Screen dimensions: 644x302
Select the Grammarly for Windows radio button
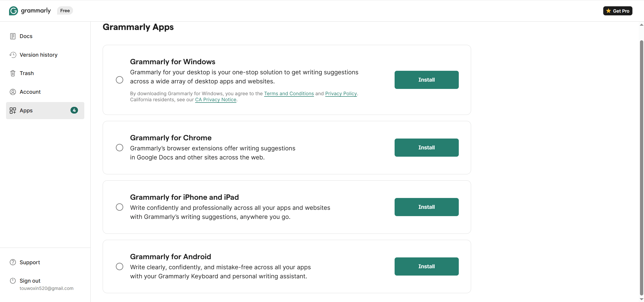point(120,80)
